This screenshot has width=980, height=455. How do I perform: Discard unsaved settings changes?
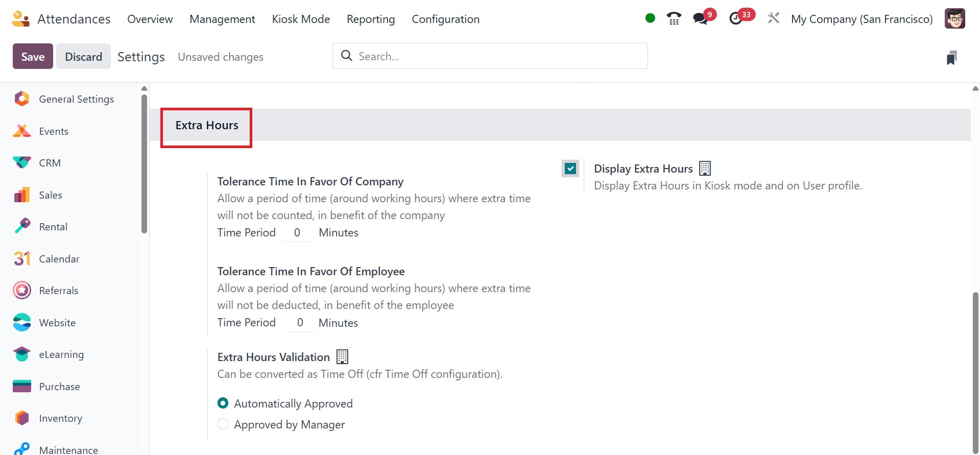tap(83, 57)
